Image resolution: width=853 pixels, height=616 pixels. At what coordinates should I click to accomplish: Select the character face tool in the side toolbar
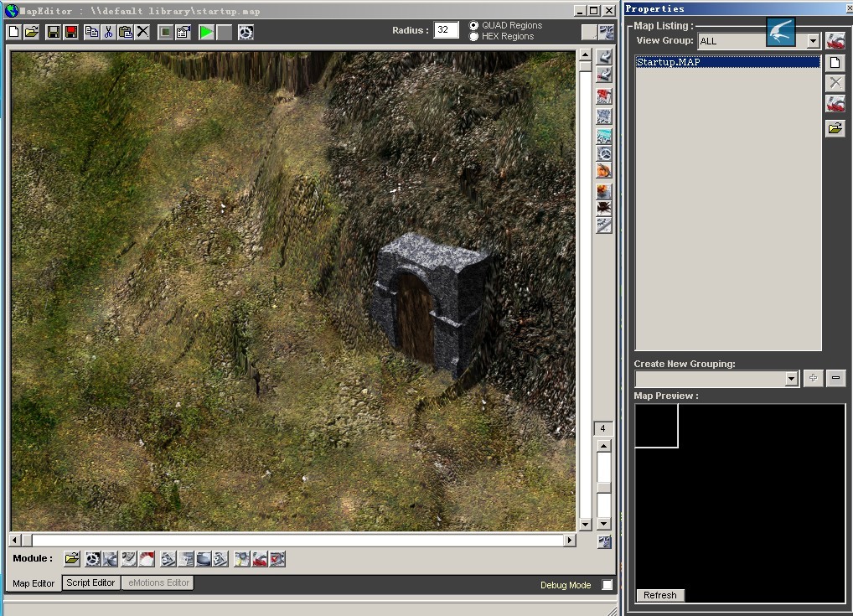pyautogui.click(x=604, y=171)
